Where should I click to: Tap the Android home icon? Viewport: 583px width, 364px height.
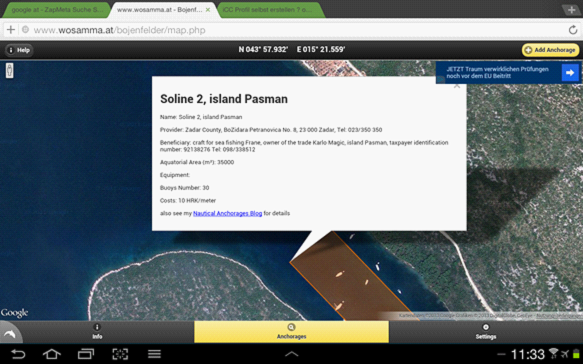coord(52,354)
